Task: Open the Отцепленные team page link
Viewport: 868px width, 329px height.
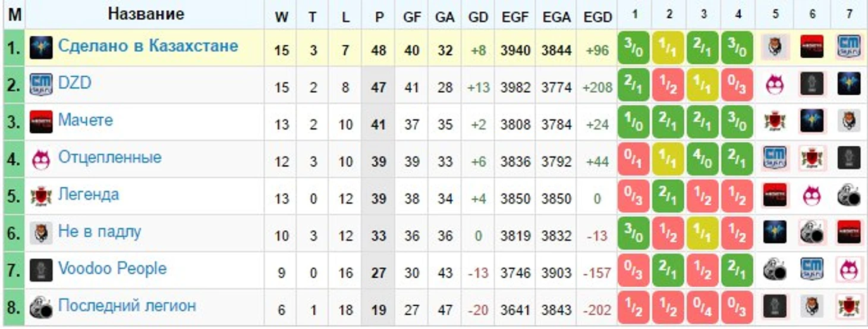Action: (x=110, y=157)
